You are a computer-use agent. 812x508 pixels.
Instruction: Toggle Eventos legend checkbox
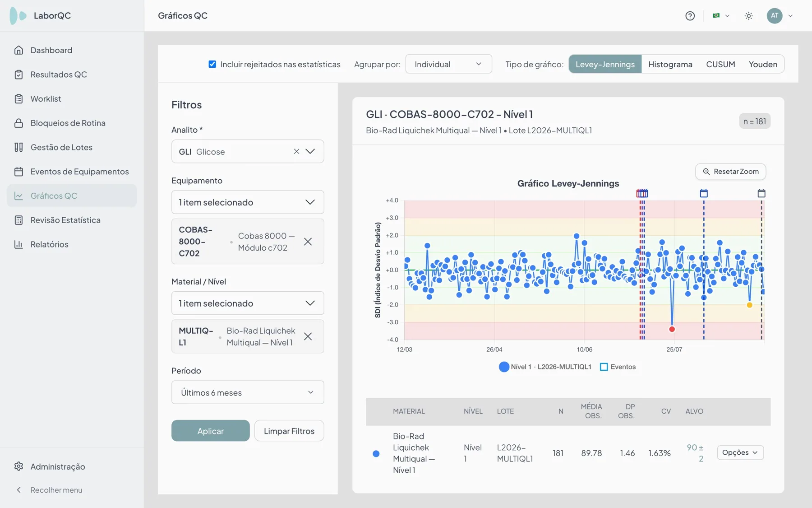[604, 367]
